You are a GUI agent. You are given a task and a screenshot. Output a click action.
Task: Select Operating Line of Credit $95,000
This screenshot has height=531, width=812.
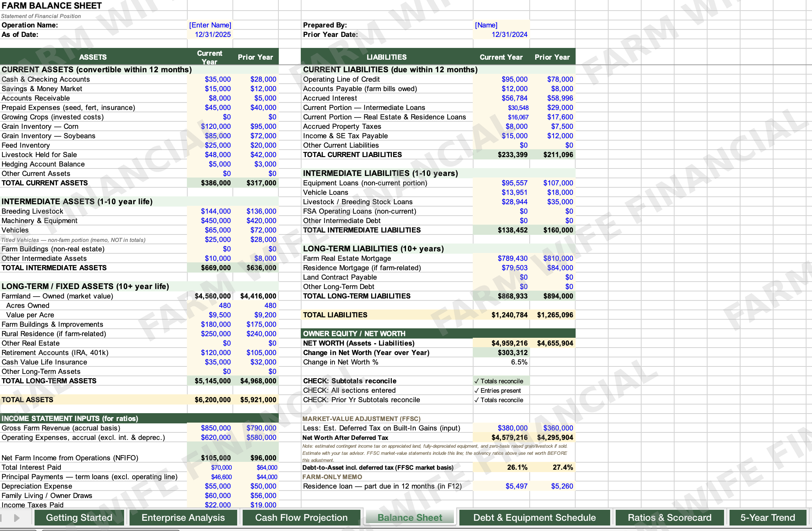tap(501, 79)
